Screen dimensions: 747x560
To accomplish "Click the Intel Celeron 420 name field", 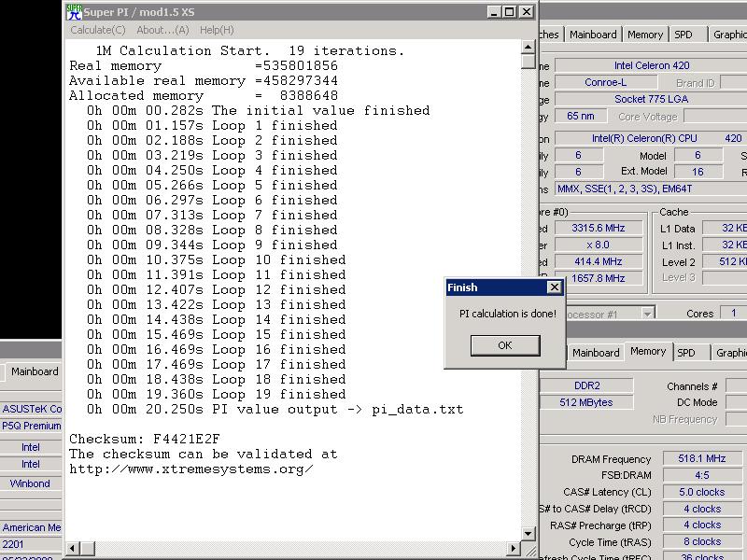I will (651, 65).
